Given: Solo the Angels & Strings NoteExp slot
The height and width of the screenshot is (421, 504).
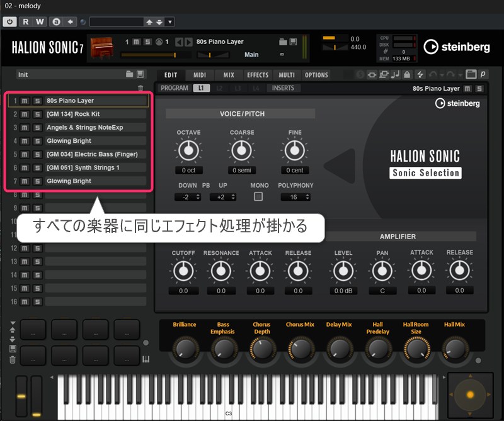Looking at the screenshot, I should 38,128.
